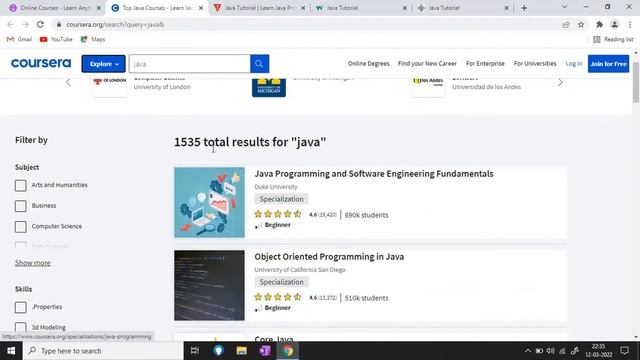The image size is (640, 360).
Task: Switch to the Java Tutorial Learn Java tab
Action: (259, 8)
